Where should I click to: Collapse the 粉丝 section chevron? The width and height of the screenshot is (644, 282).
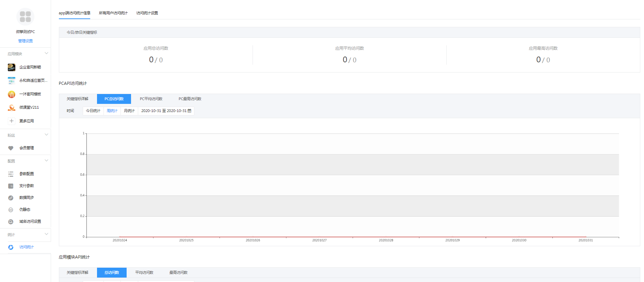click(47, 135)
